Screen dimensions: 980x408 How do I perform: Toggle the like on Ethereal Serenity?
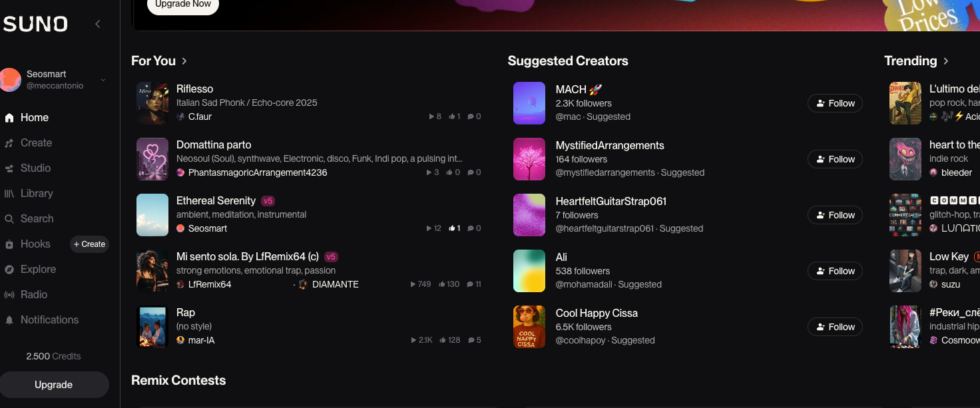452,228
